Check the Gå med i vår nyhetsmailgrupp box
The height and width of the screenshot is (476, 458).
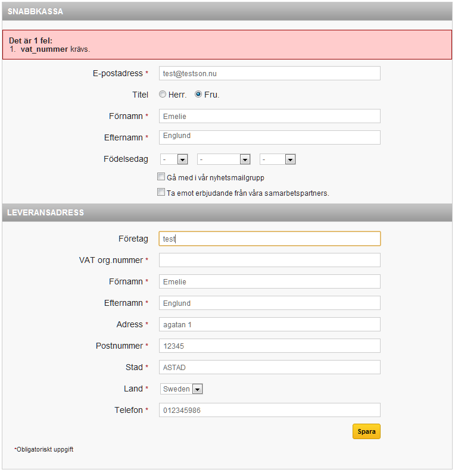[162, 178]
